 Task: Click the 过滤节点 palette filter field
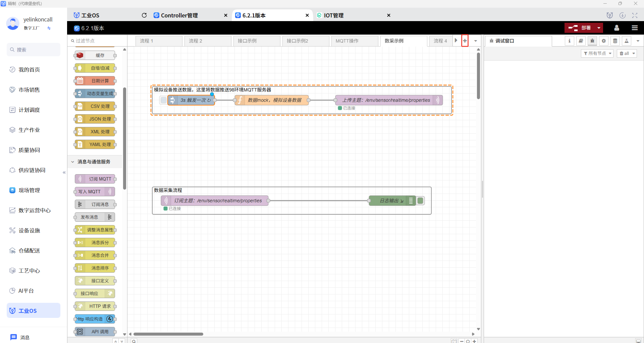click(97, 41)
